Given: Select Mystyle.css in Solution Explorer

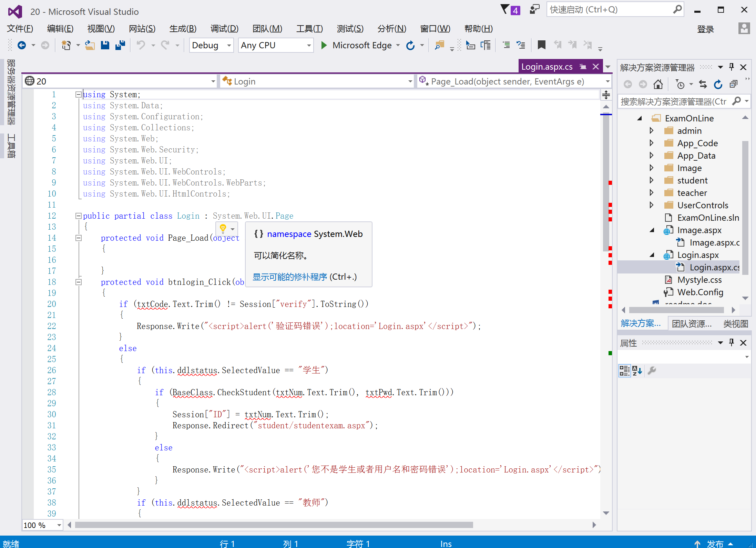Looking at the screenshot, I should pos(699,280).
